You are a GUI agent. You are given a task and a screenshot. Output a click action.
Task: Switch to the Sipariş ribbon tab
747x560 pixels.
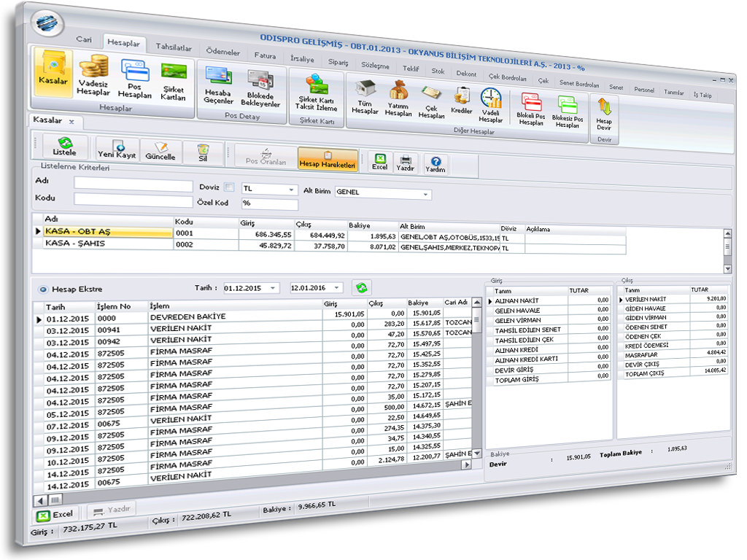(338, 62)
